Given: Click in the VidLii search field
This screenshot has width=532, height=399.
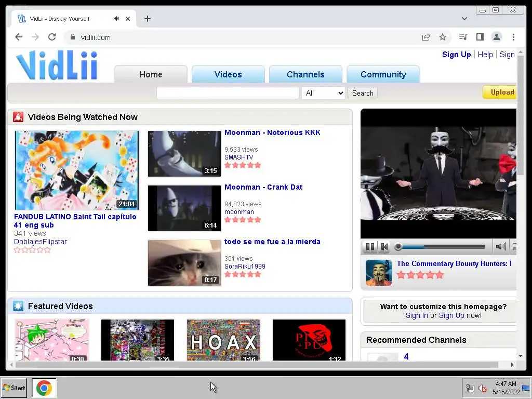Looking at the screenshot, I should click(228, 93).
